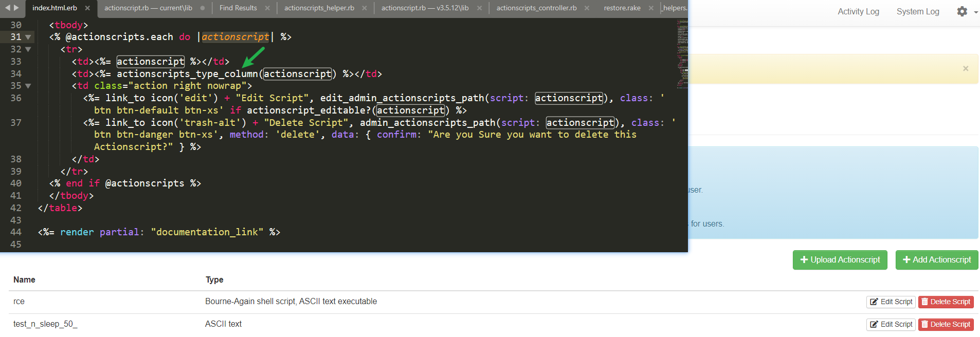
Task: Close the restore.rake tab
Action: click(x=651, y=8)
